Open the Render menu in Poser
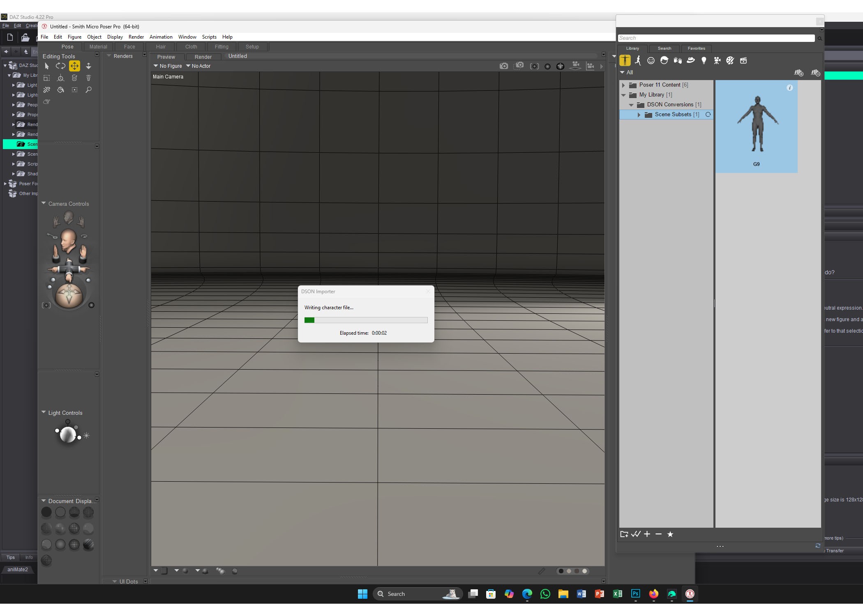The image size is (863, 616). click(136, 37)
